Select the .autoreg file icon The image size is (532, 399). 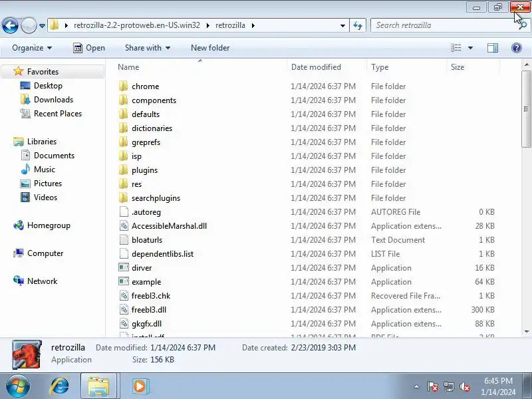tap(124, 211)
